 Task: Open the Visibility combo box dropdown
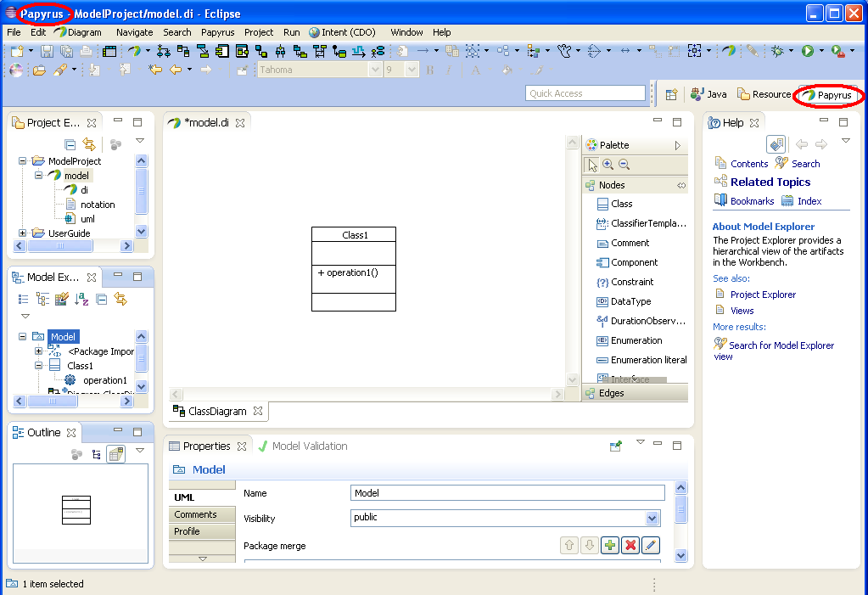point(652,518)
